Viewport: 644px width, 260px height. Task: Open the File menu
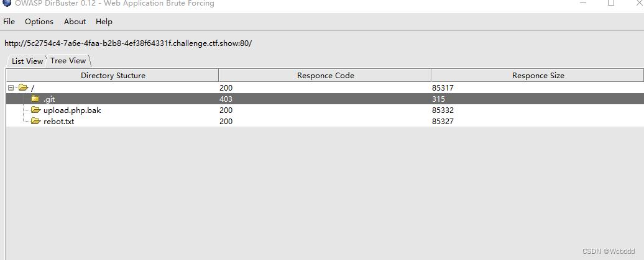[x=9, y=22]
